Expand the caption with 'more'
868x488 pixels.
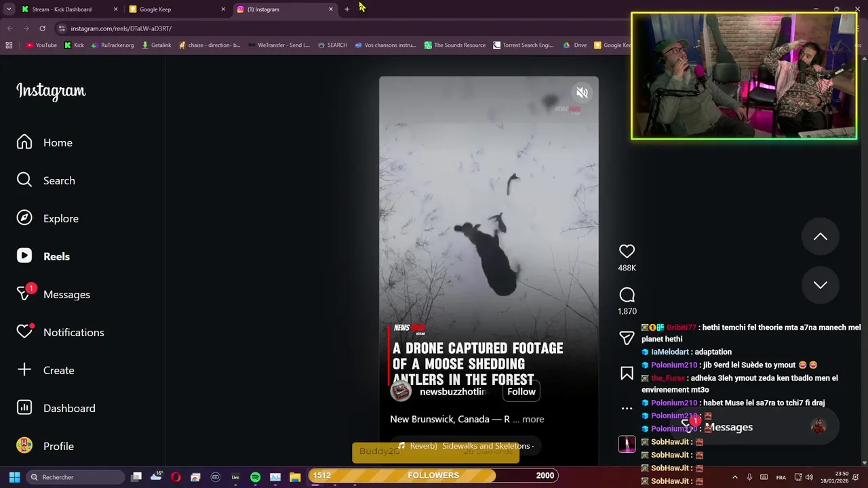coord(533,419)
